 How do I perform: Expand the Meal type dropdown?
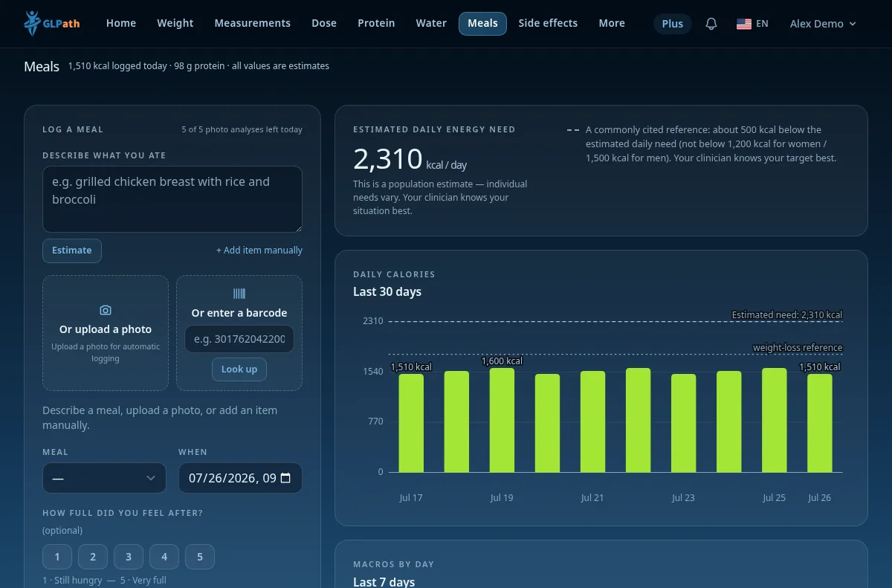click(x=104, y=478)
